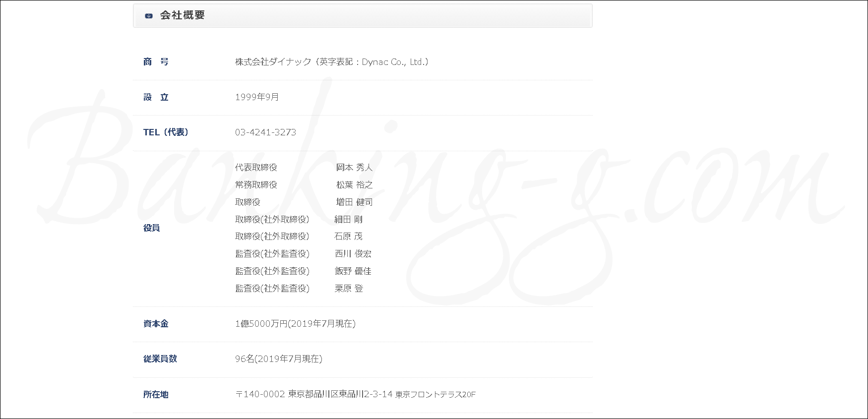This screenshot has width=868, height=419.
Task: Click 取締役(社外取締役) title beside 石原 茂
Action: pos(272,237)
